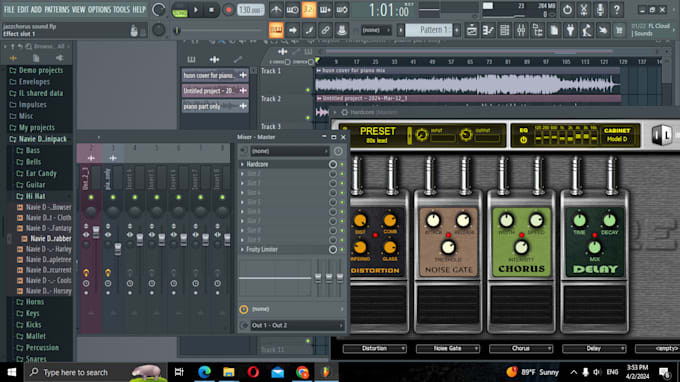Open the EDIT menu
Image resolution: width=680 pixels, height=382 pixels.
pyautogui.click(x=23, y=9)
